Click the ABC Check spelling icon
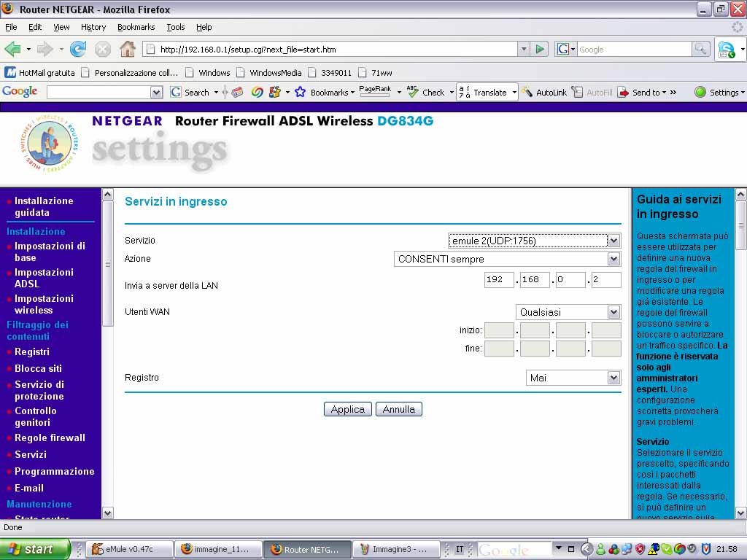The width and height of the screenshot is (747, 560). [413, 91]
